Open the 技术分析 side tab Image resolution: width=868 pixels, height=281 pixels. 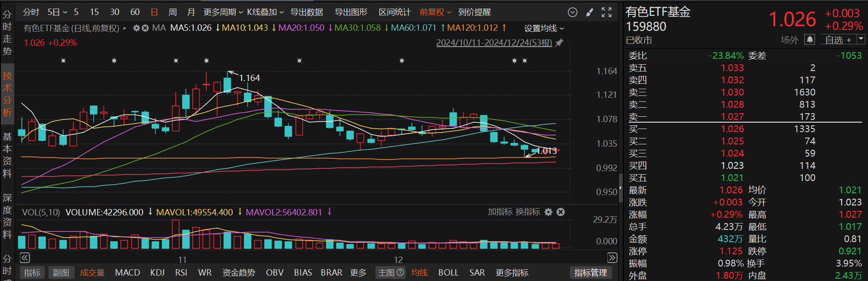click(7, 94)
